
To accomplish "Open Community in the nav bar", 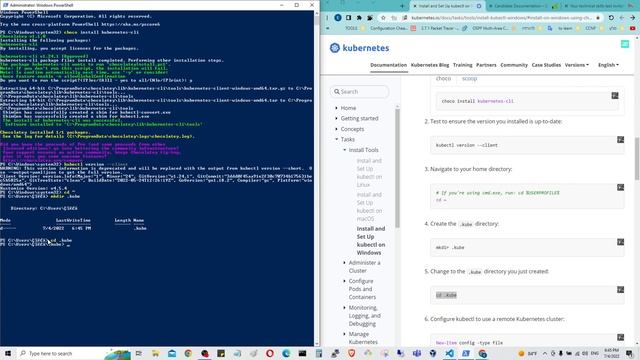I will click(514, 65).
